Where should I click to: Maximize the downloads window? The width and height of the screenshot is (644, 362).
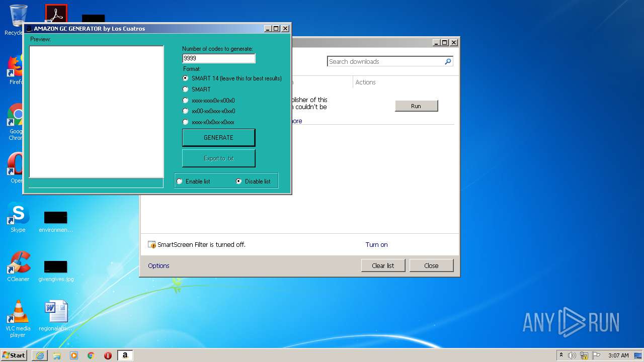pos(444,43)
